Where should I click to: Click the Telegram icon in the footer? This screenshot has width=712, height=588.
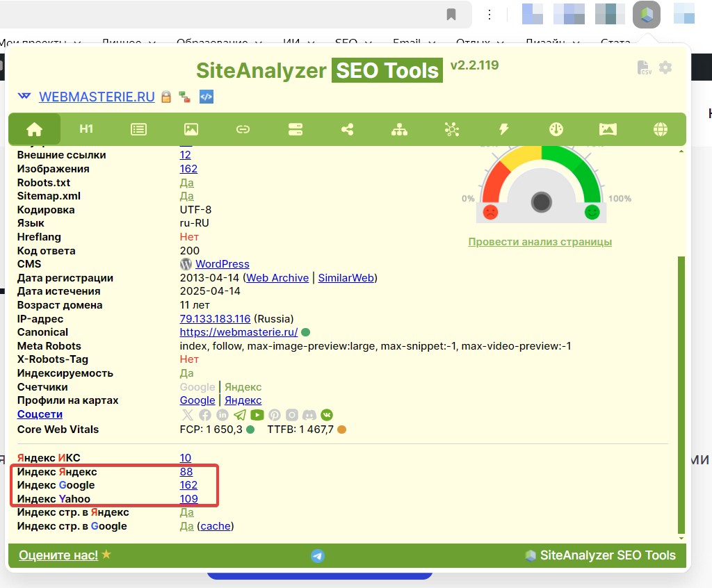pos(318,555)
